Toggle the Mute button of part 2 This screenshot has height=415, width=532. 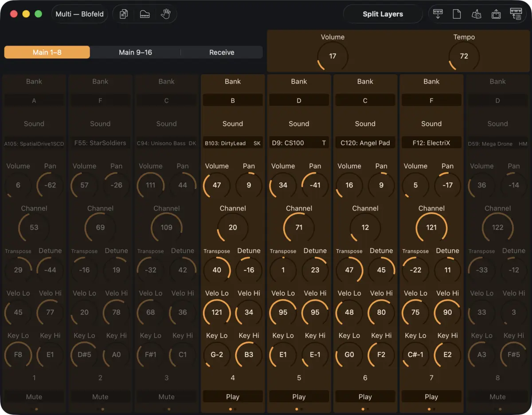point(100,397)
